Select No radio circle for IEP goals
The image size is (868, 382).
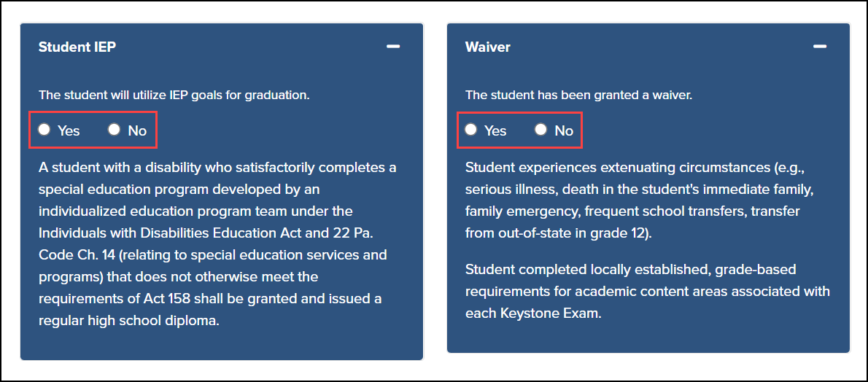click(x=114, y=130)
